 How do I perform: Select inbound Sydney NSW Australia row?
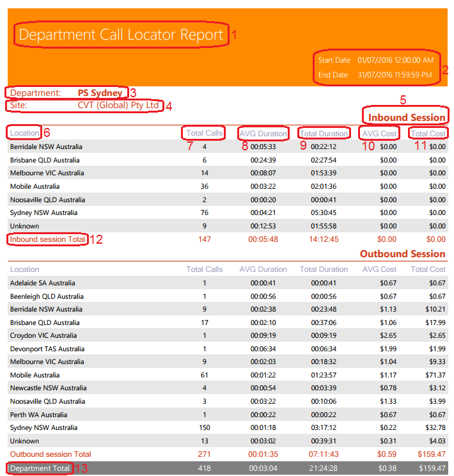[x=228, y=213]
